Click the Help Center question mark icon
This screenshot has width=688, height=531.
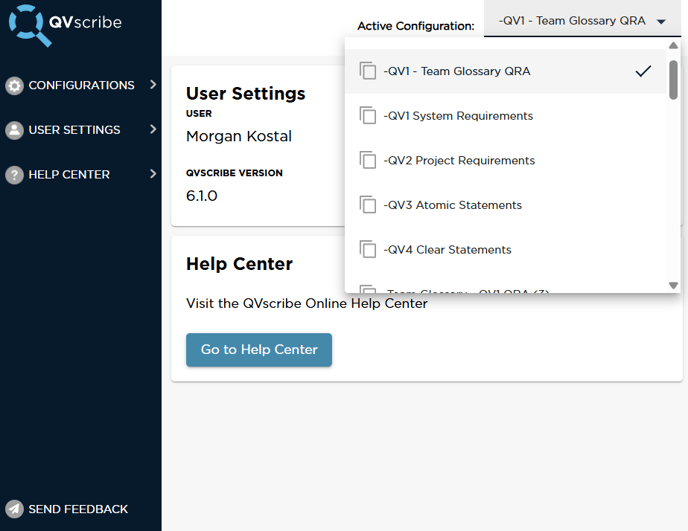pos(14,175)
